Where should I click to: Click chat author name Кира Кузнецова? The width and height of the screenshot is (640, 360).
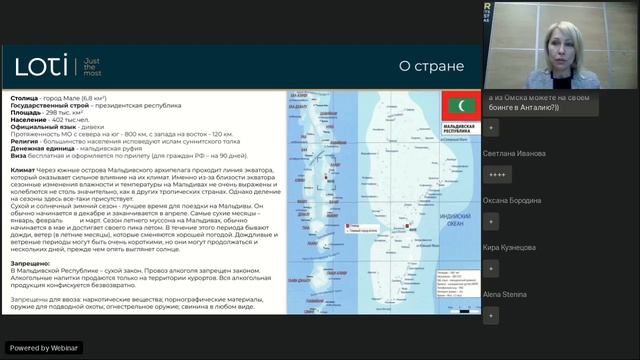[x=509, y=247]
